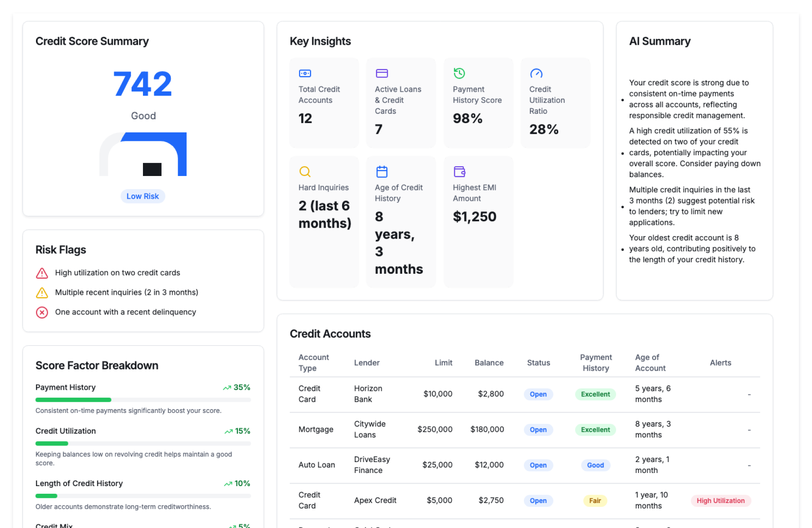The height and width of the screenshot is (528, 812).
Task: Click the Fair payment history badge
Action: [595, 500]
